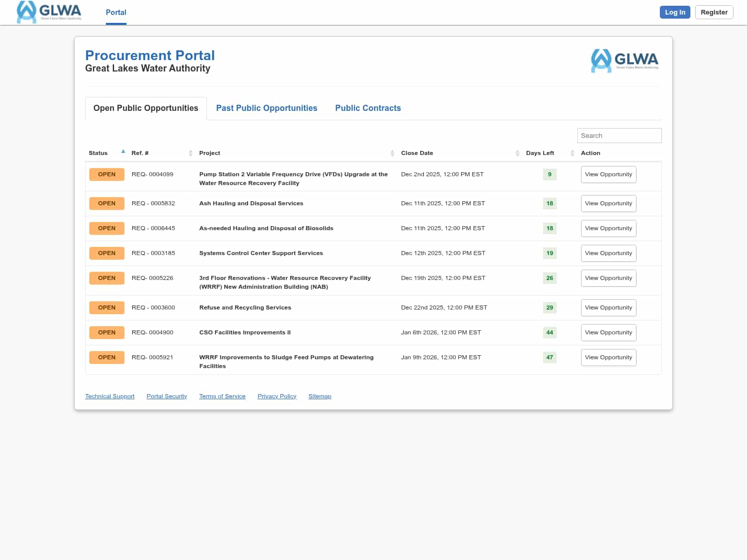
Task: Click the 47 days left badge
Action: pos(549,357)
